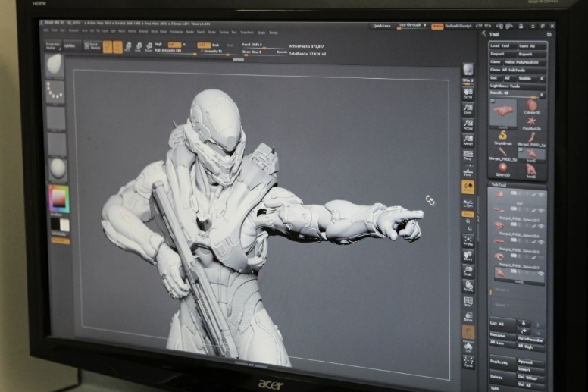Click the Zoom document icon
This screenshot has width=588, height=392.
tap(468, 109)
